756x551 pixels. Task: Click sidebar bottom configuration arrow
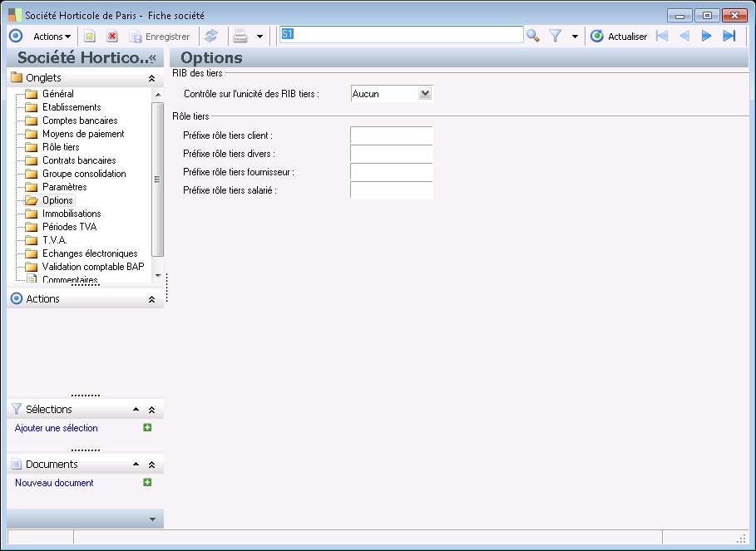(152, 519)
